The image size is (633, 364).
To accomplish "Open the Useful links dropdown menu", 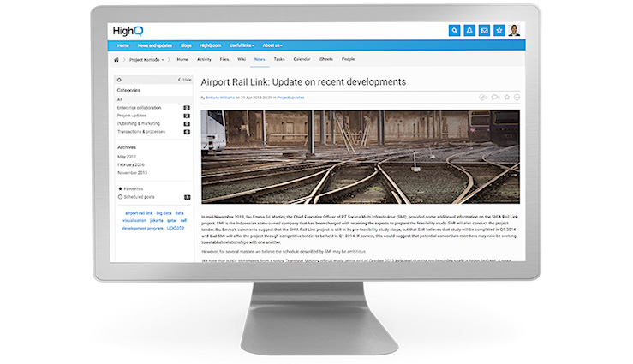I will pyautogui.click(x=242, y=45).
